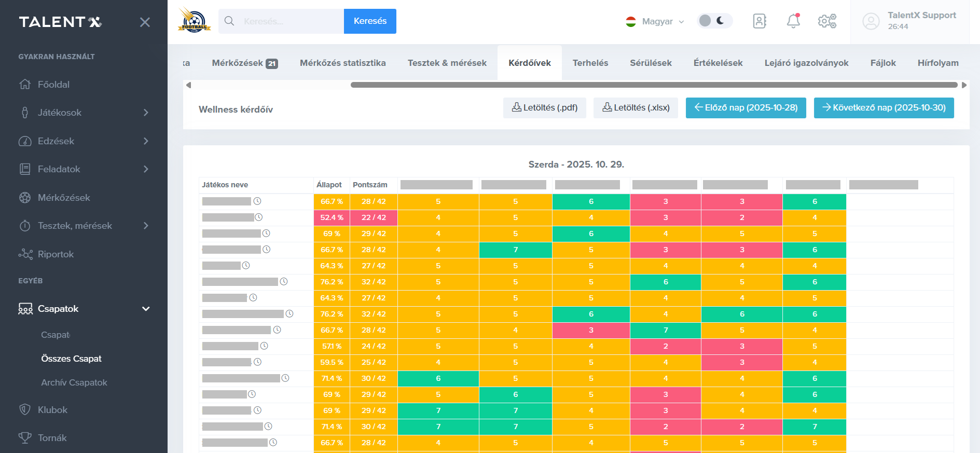The height and width of the screenshot is (453, 980).
Task: Click the notification bell icon
Action: 793,21
